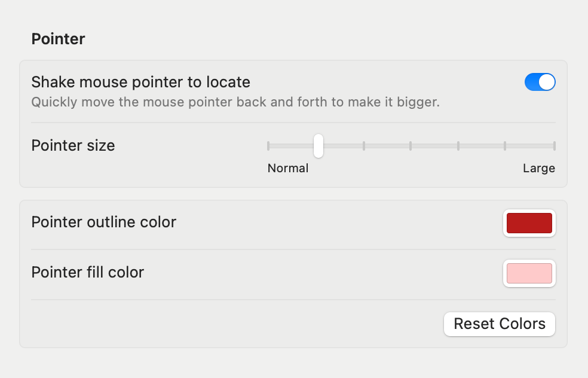
Task: Toggle Shake mouse pointer to locate switch
Action: pyautogui.click(x=540, y=82)
